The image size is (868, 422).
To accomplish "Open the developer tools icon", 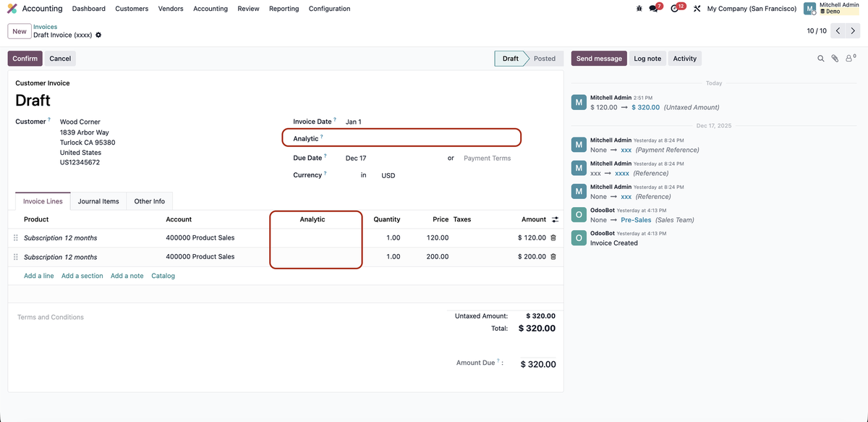I will tap(697, 7).
